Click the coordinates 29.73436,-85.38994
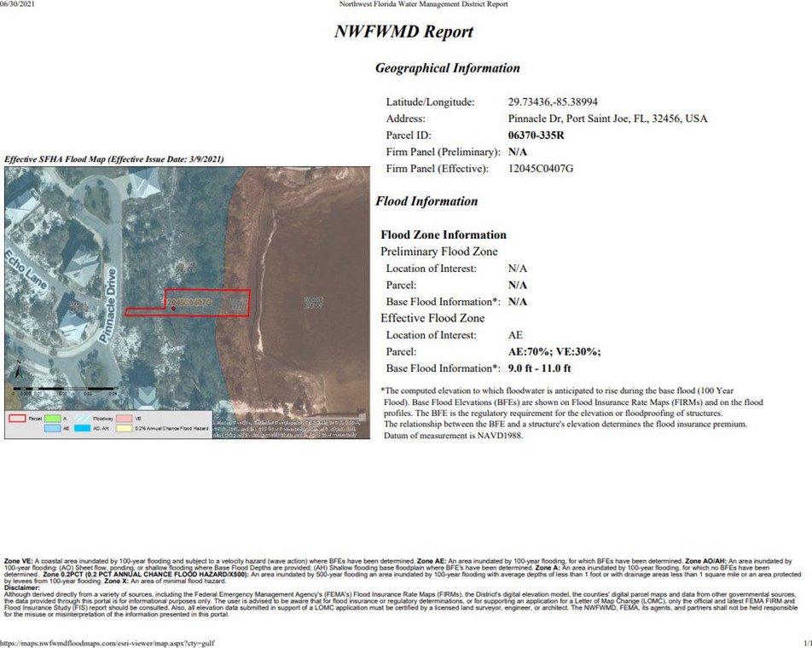This screenshot has height=648, width=812. coord(553,102)
